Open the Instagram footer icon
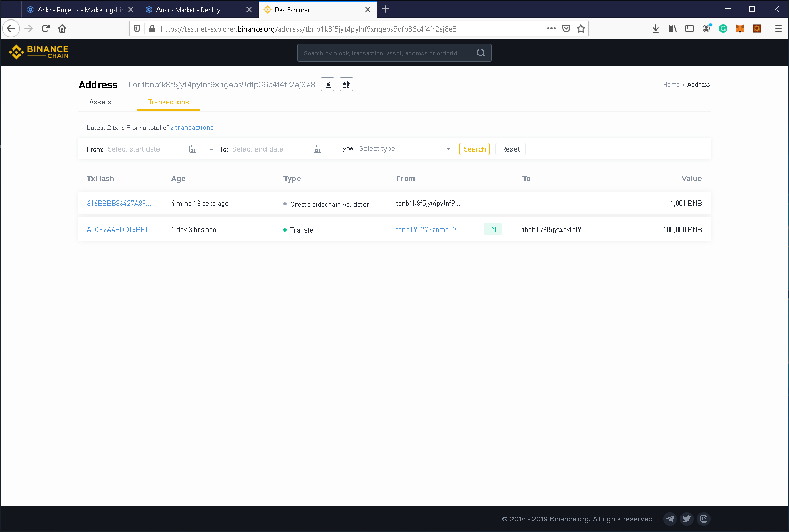 click(x=704, y=519)
